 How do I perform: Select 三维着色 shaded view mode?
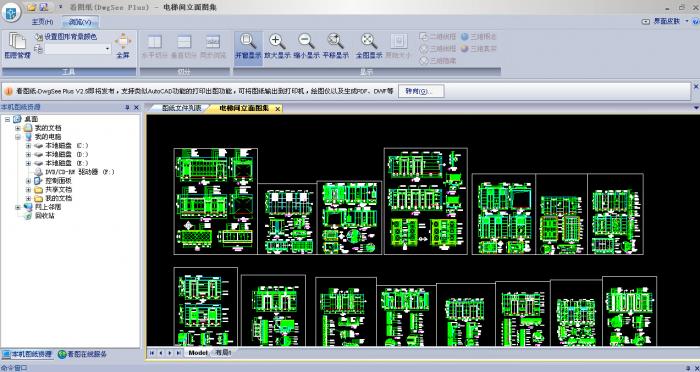click(x=478, y=37)
